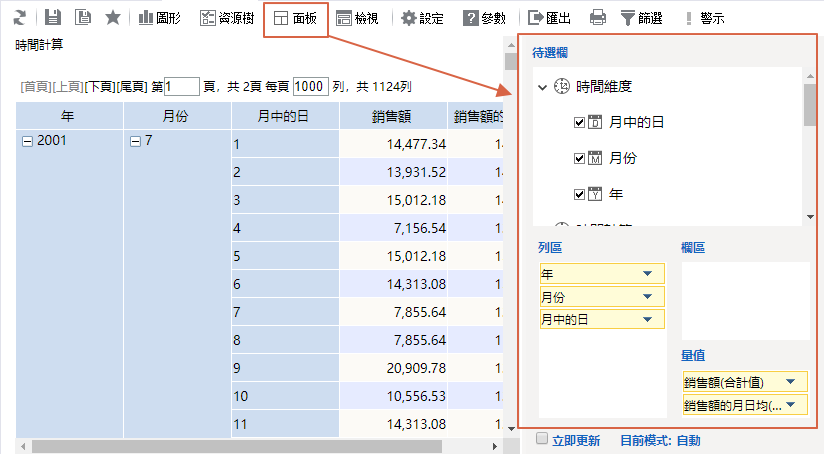This screenshot has width=824, height=454.
Task: Collapse the 2001 year row group
Action: tap(27, 142)
